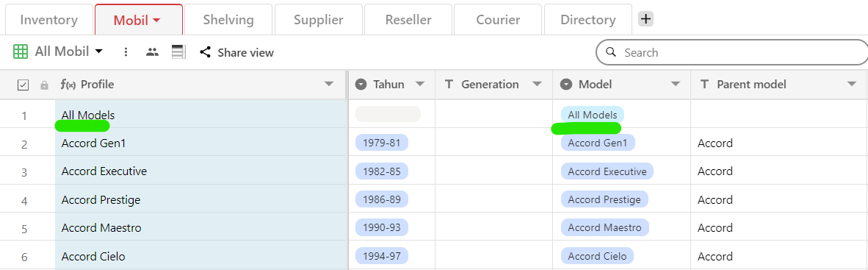The image size is (868, 270).
Task: Open the view options three-dot menu
Action: (126, 52)
